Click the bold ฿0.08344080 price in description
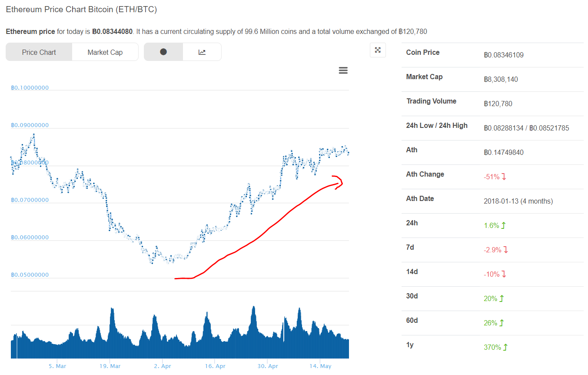588x375 pixels. pos(112,31)
